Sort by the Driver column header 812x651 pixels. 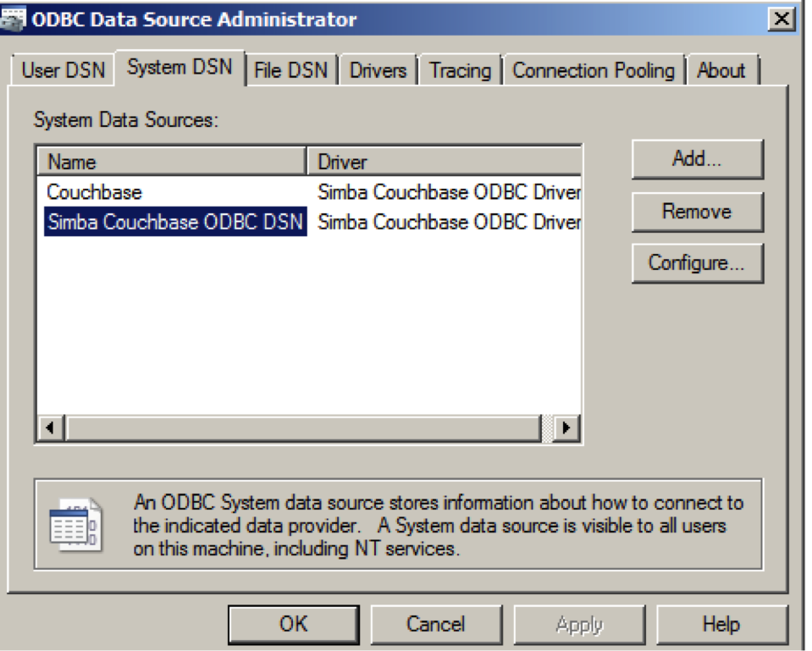coord(444,162)
